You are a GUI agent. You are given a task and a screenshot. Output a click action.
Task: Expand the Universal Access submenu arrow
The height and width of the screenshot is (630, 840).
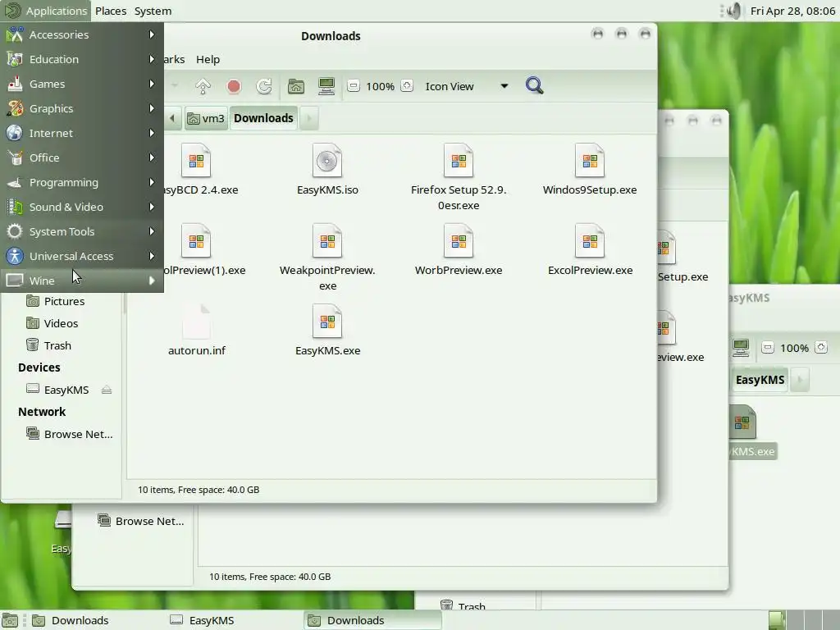[x=152, y=256]
